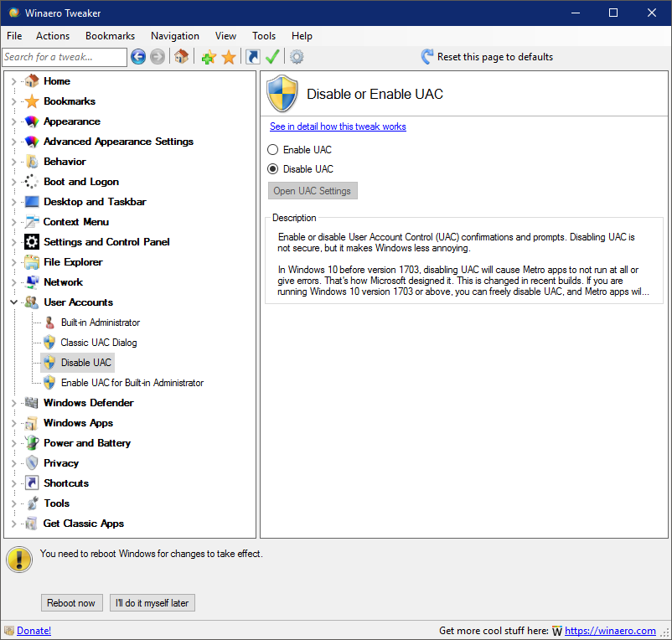Select Built-in Administrator tree item

[x=101, y=323]
